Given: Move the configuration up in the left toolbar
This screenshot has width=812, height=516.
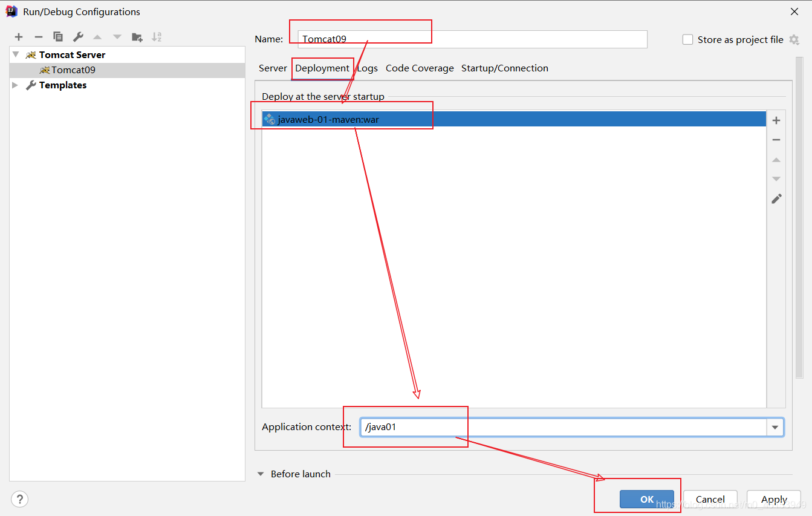Looking at the screenshot, I should click(x=97, y=37).
